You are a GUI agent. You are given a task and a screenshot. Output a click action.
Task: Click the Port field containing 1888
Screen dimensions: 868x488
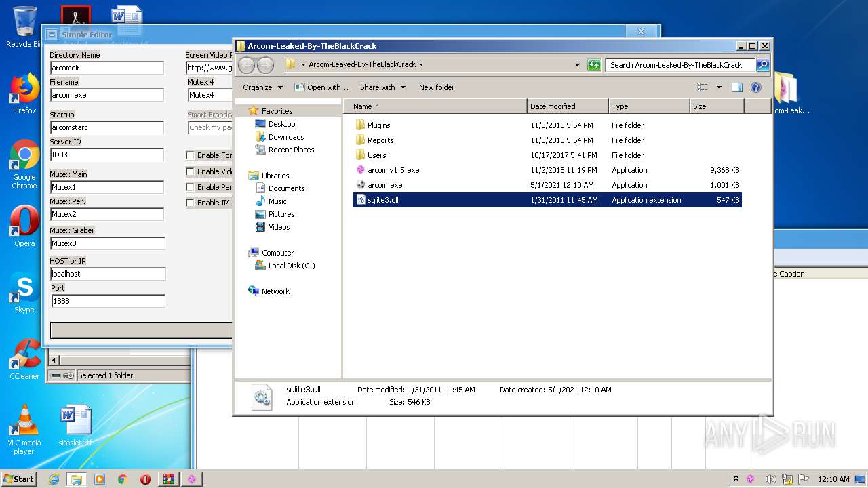[108, 301]
